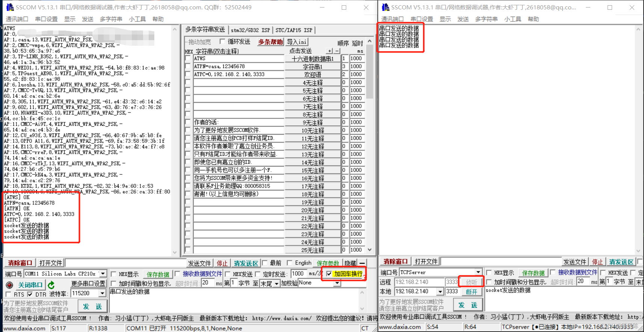Image resolution: width=644 pixels, height=332 pixels.
Task: Click right receive area scrollbar up arrow
Action: [638, 29]
